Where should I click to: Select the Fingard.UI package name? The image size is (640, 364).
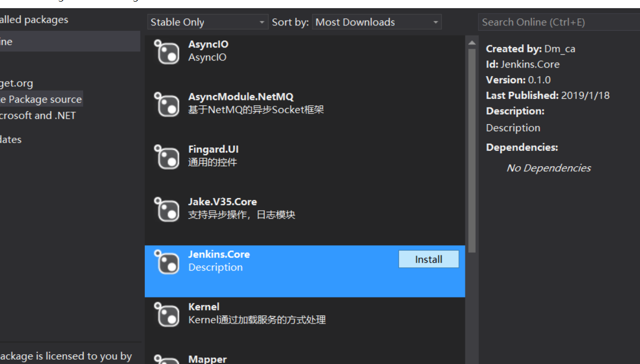pos(214,149)
